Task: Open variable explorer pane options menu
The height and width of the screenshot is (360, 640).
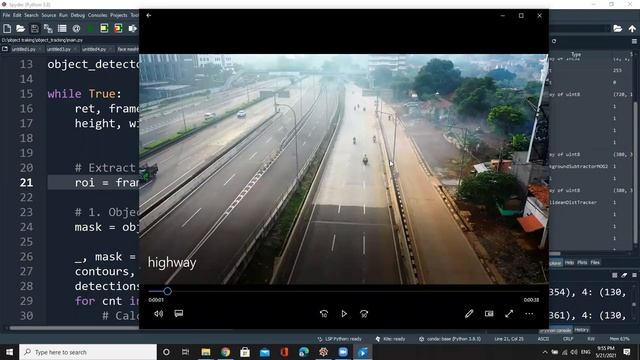Action: 634,41
